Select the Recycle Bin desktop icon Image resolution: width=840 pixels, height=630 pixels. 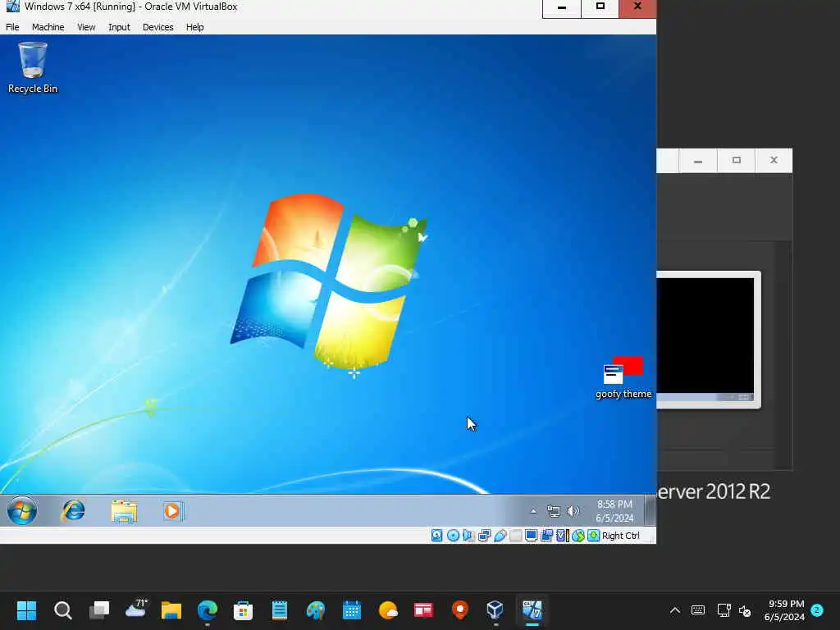(33, 68)
